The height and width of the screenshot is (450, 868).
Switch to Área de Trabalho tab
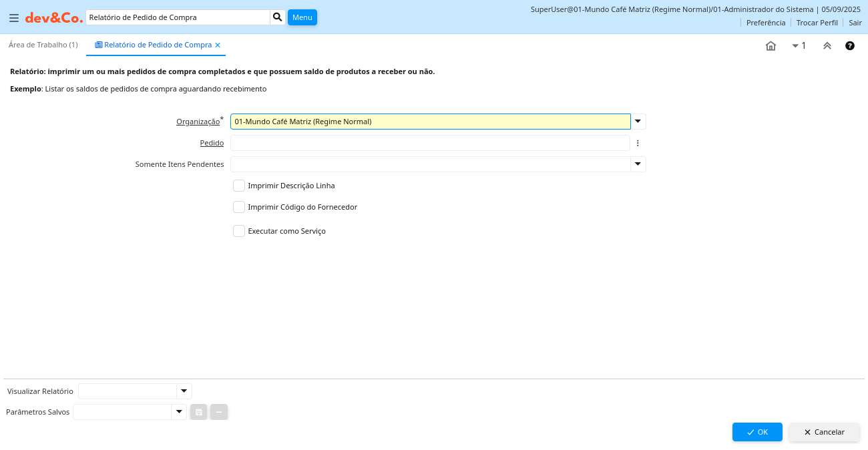click(43, 45)
